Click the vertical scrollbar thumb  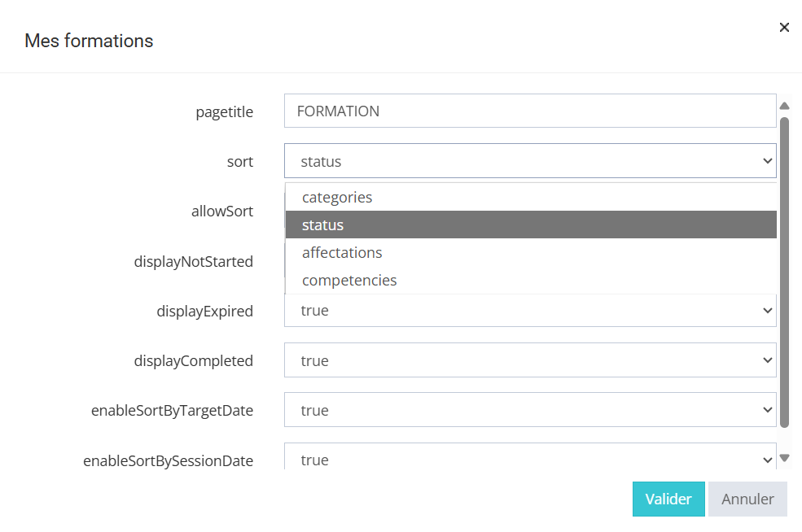click(784, 273)
